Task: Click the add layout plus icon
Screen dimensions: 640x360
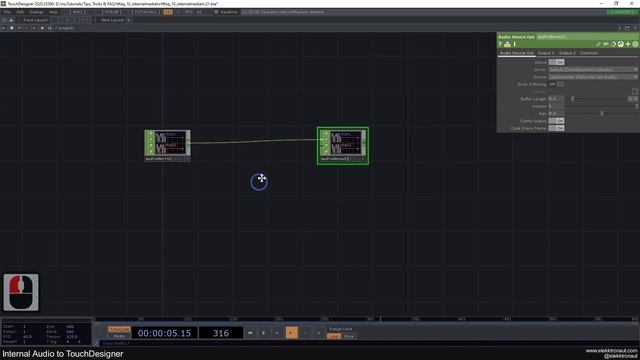Action: [x=129, y=20]
